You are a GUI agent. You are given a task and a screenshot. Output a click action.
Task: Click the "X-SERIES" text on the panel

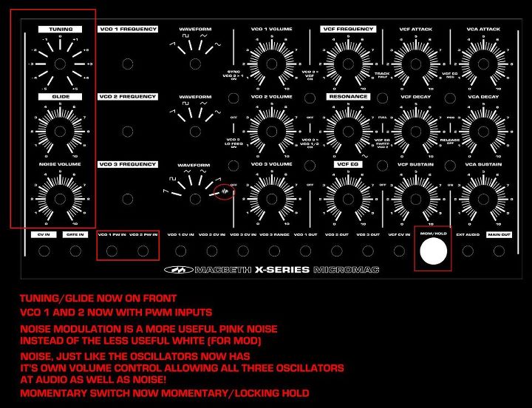[x=282, y=270]
